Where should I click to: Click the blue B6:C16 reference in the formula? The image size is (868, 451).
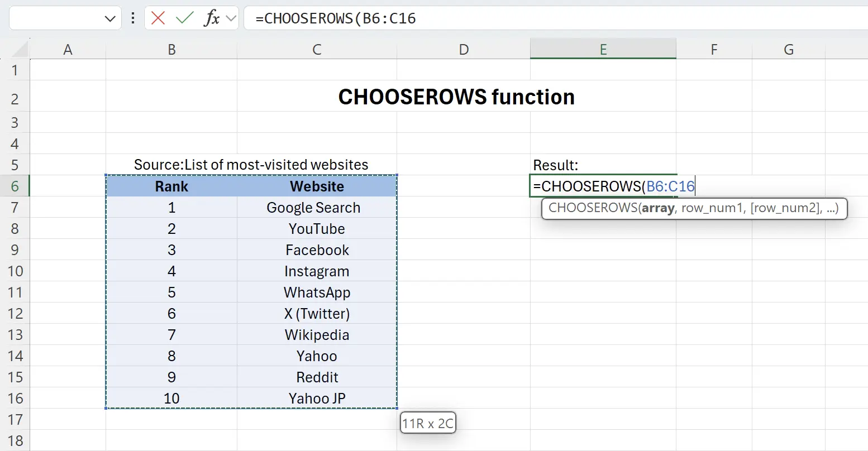670,186
